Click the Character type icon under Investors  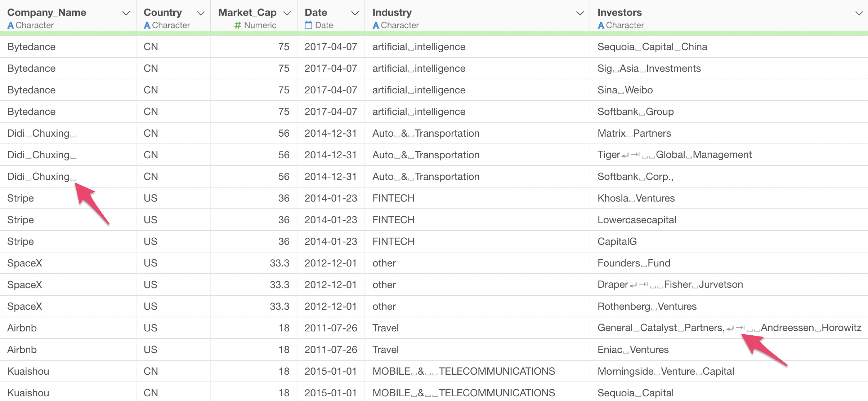click(601, 25)
